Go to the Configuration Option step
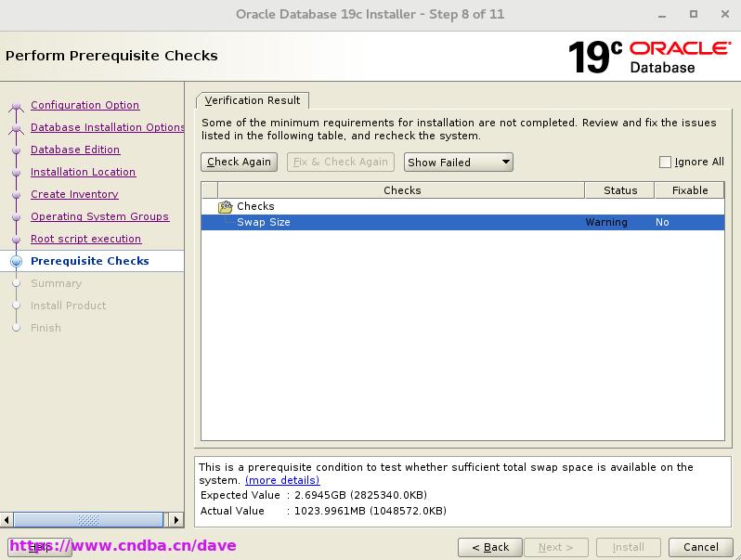Image resolution: width=741 pixels, height=560 pixels. 85,105
